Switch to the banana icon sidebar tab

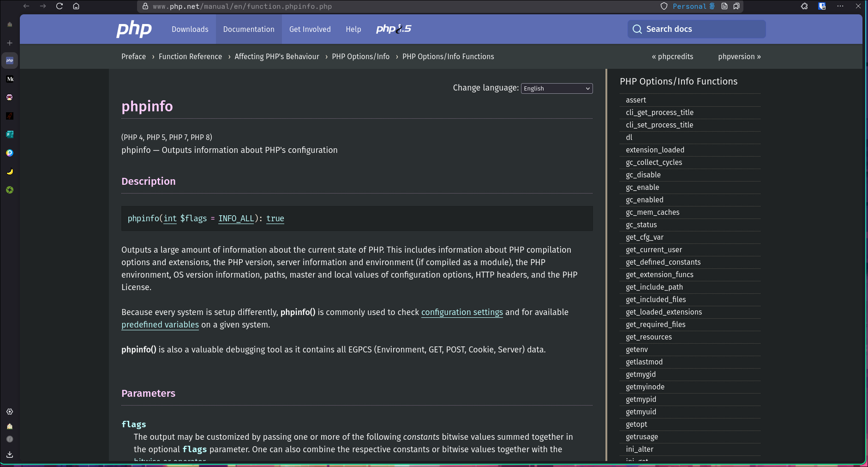click(10, 171)
